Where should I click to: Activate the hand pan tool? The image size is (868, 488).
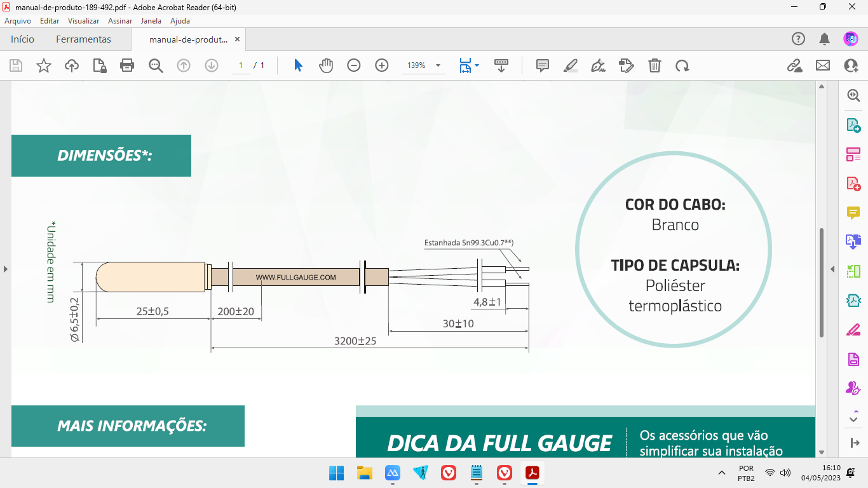326,65
